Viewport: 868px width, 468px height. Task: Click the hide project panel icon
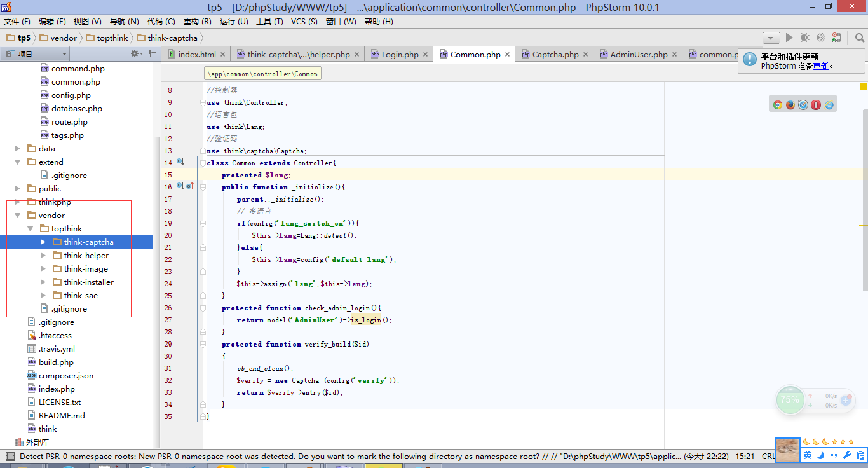tap(153, 54)
